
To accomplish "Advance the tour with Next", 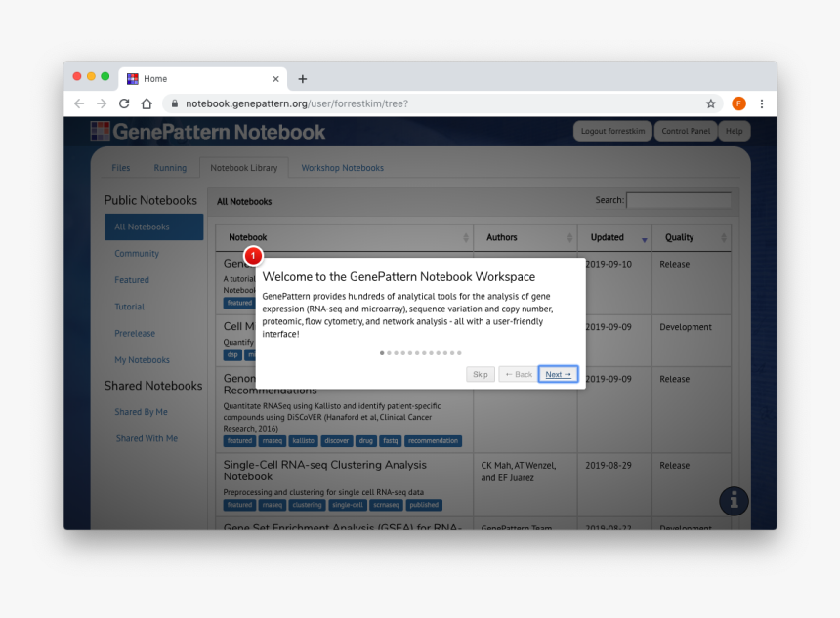I will click(559, 374).
